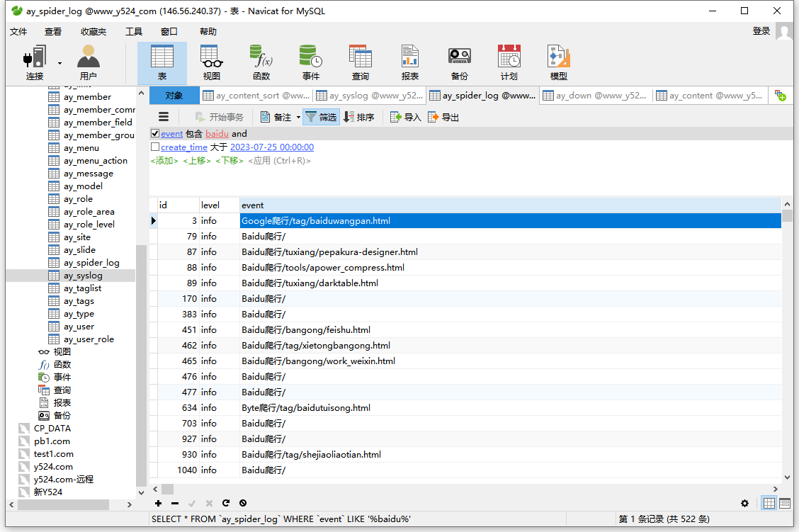Image resolution: width=799 pixels, height=532 pixels.
Task: Click the event field link in filter
Action: tap(171, 133)
